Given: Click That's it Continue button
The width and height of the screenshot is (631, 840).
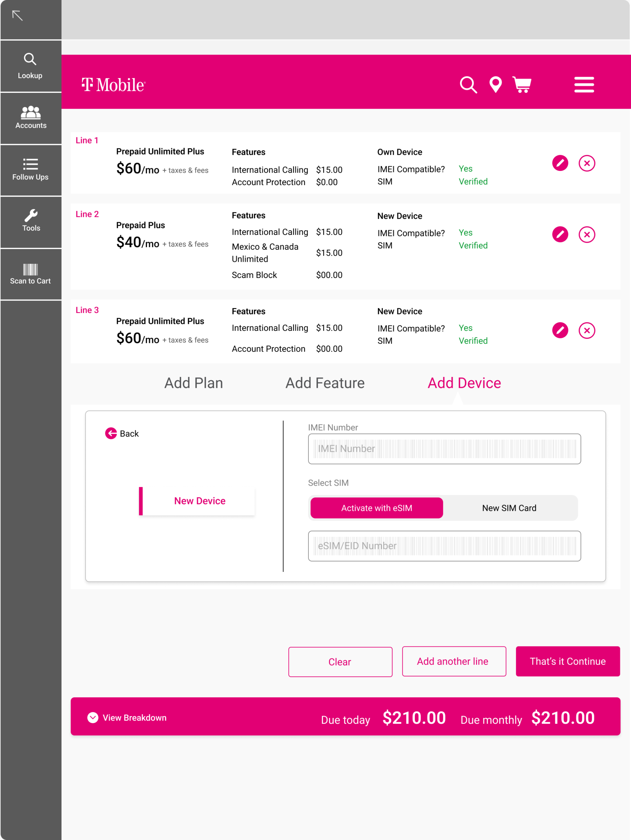Looking at the screenshot, I should click(567, 661).
